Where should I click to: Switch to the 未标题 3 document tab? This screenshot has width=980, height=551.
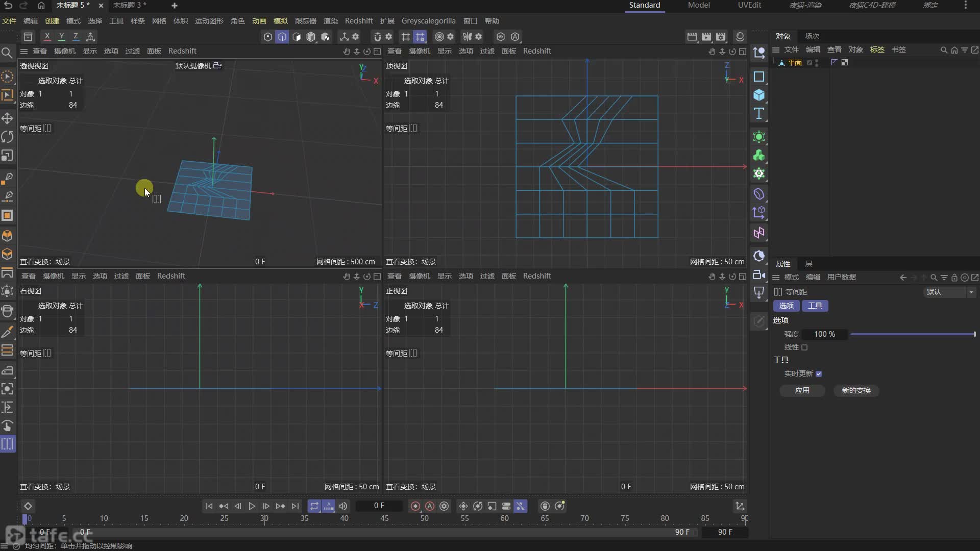pos(130,5)
